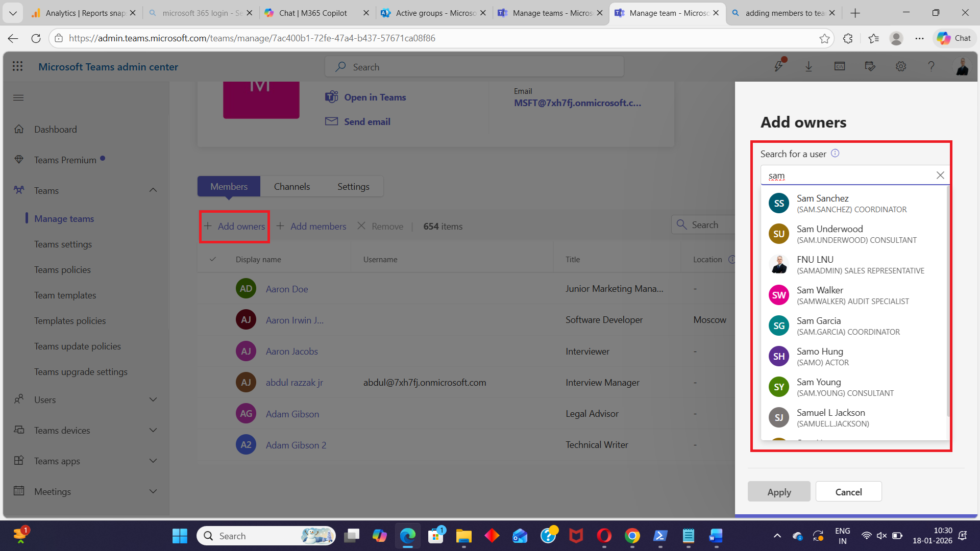Viewport: 980px width, 551px height.
Task: Open the app launcher waffle icon
Action: click(x=18, y=66)
